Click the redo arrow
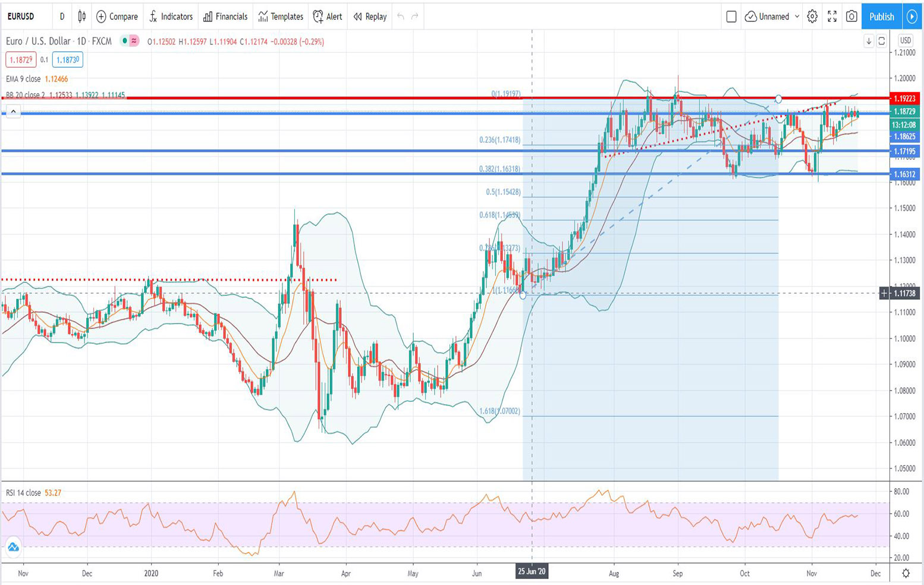 pos(415,17)
